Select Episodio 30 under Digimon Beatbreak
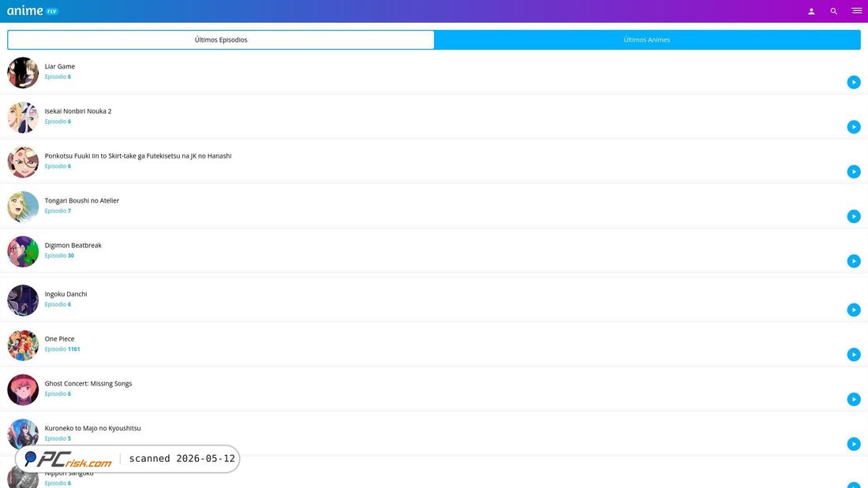 click(59, 256)
